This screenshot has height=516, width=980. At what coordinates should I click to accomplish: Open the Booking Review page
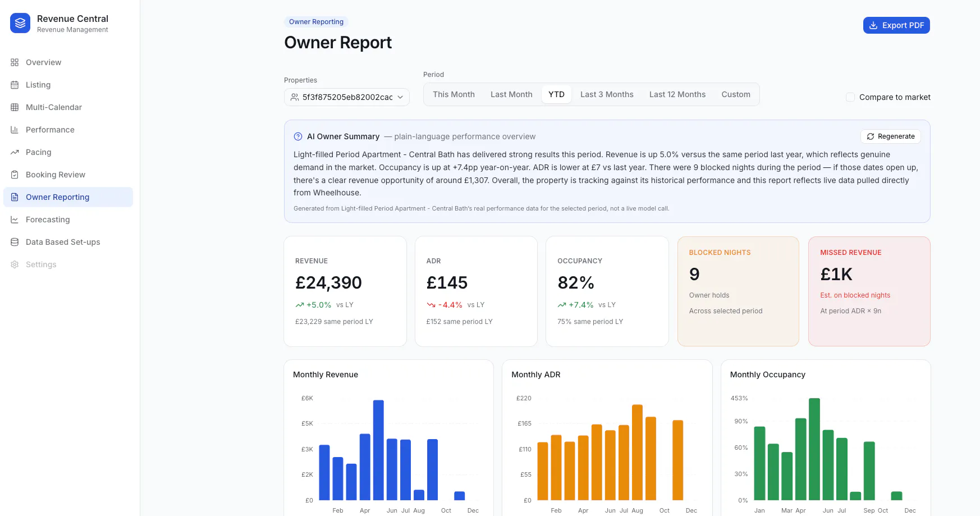point(68,175)
